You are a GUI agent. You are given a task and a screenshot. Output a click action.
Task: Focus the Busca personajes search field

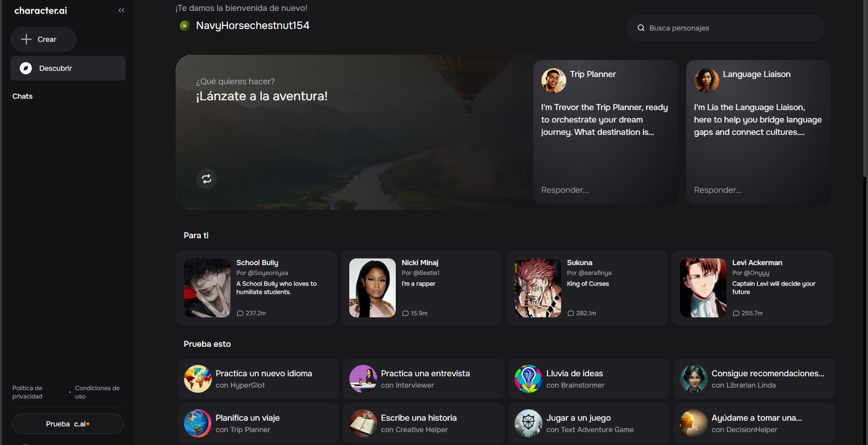click(x=725, y=28)
